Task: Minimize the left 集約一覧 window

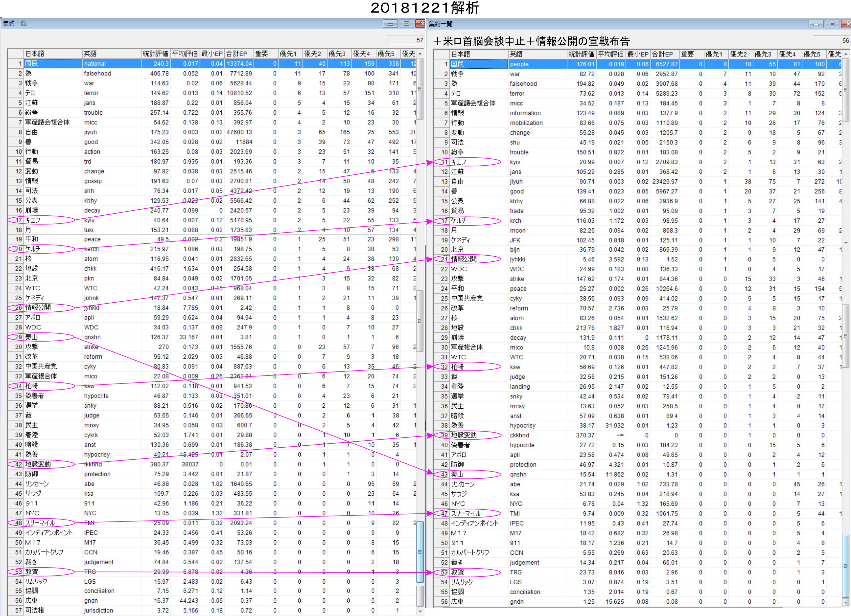Action: [390, 24]
